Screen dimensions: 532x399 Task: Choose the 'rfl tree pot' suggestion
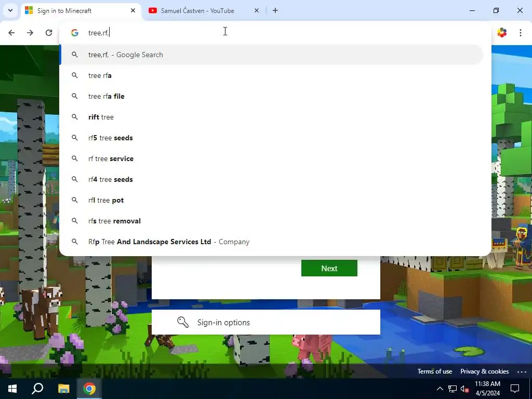click(271, 200)
